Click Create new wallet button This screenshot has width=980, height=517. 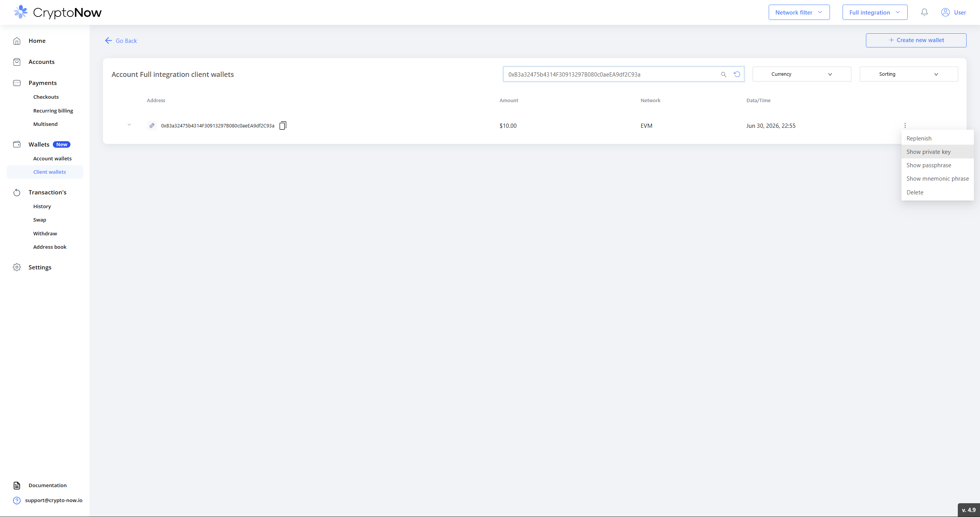(916, 40)
